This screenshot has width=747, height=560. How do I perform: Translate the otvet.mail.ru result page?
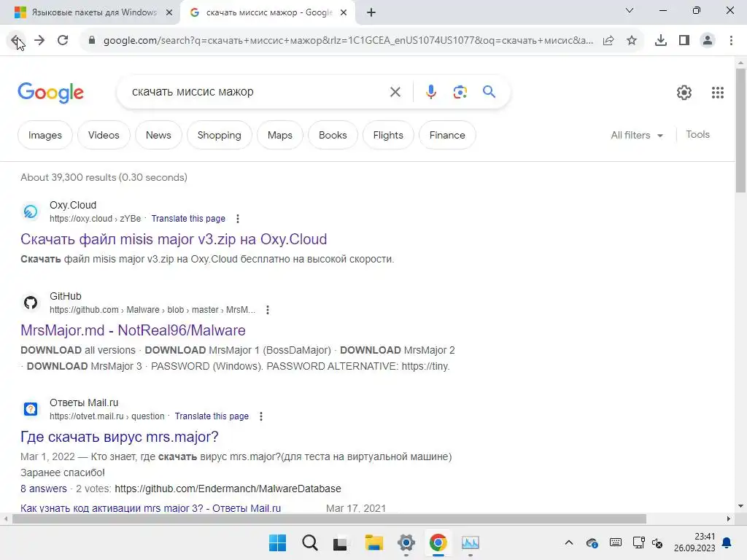tap(212, 416)
